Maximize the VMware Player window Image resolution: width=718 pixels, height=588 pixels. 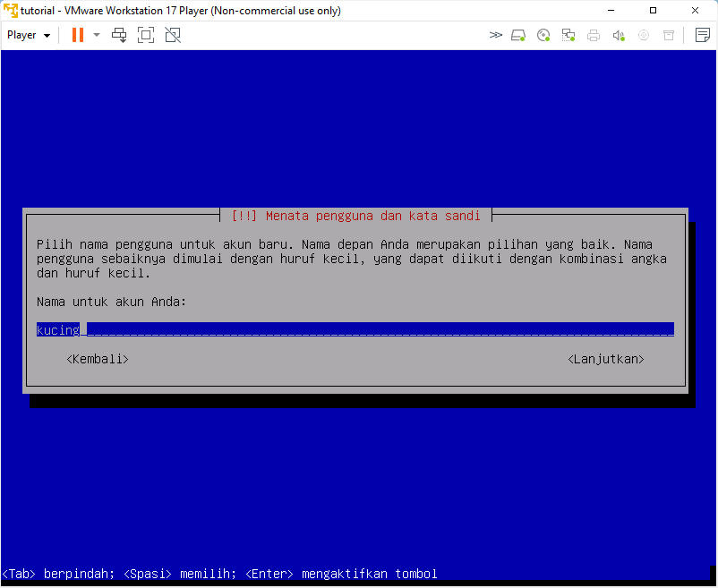click(653, 10)
